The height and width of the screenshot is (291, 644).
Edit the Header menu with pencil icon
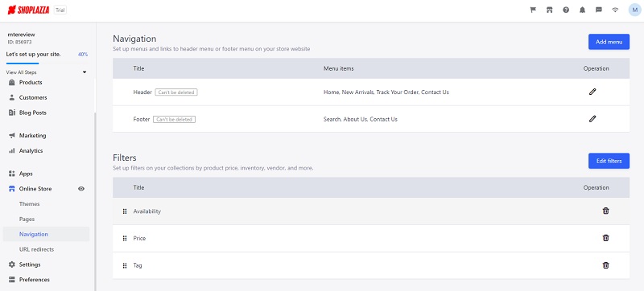[592, 92]
